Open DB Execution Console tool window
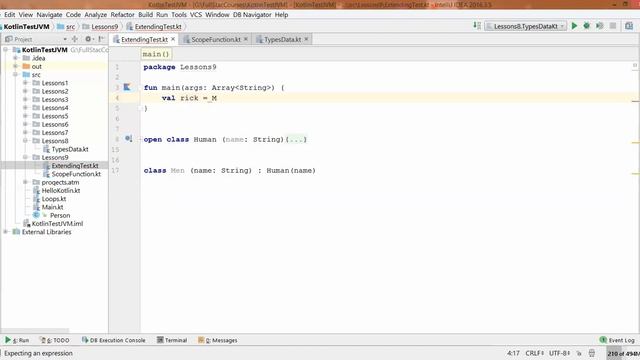The width and height of the screenshot is (640, 360). coord(113,340)
